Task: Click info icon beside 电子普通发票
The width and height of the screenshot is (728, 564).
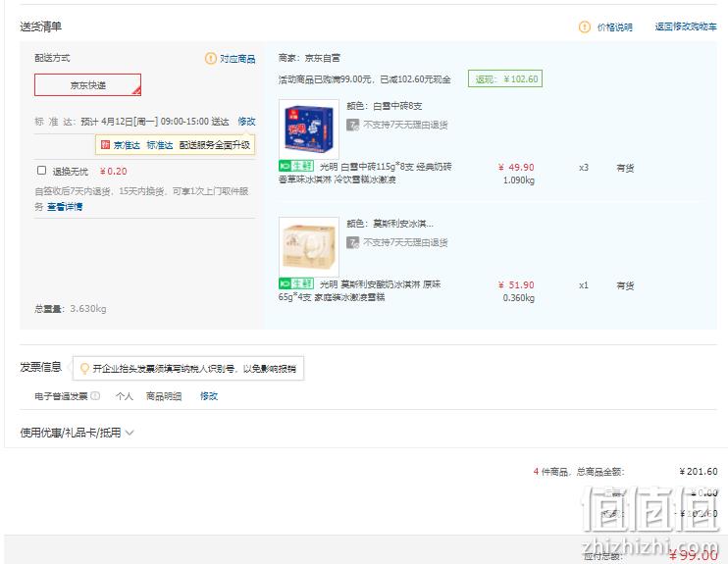Action: pyautogui.click(x=95, y=396)
